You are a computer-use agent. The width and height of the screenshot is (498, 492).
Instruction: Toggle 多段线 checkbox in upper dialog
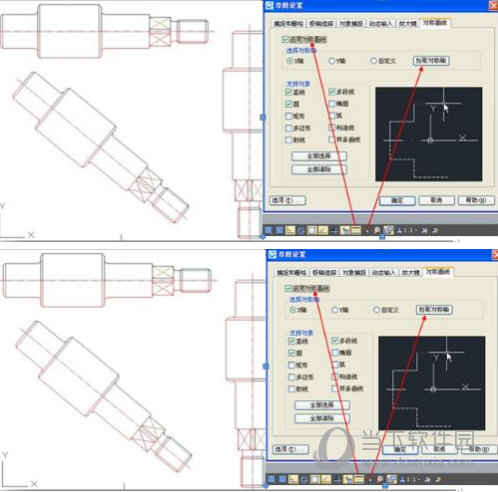pyautogui.click(x=332, y=92)
